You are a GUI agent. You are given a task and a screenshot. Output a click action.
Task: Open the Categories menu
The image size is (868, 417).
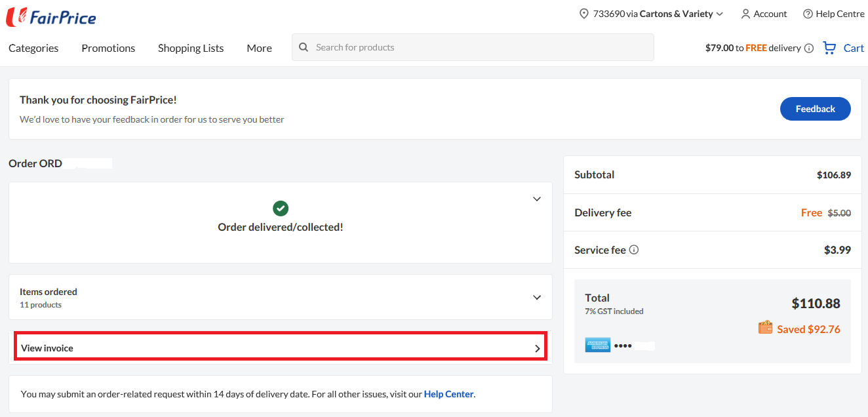(33, 48)
